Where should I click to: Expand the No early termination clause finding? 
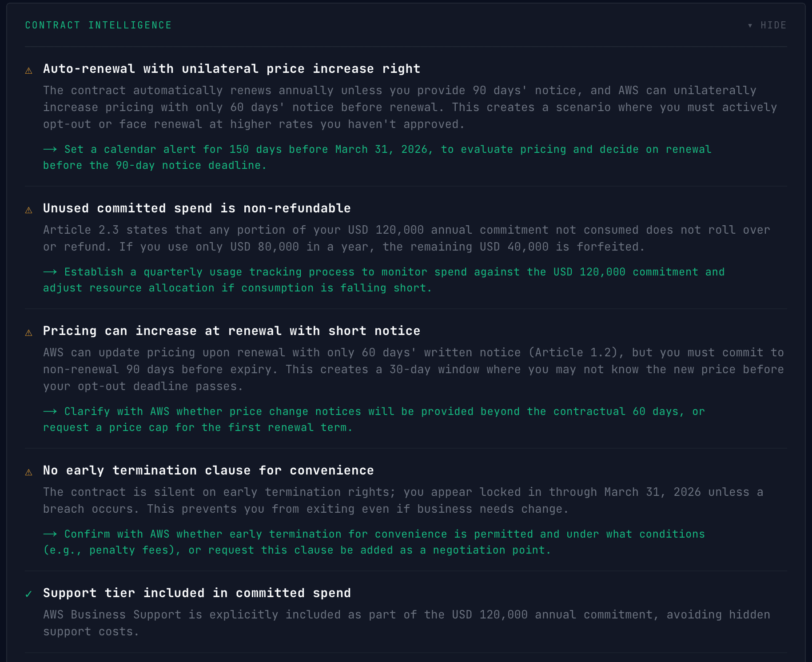[x=208, y=471]
